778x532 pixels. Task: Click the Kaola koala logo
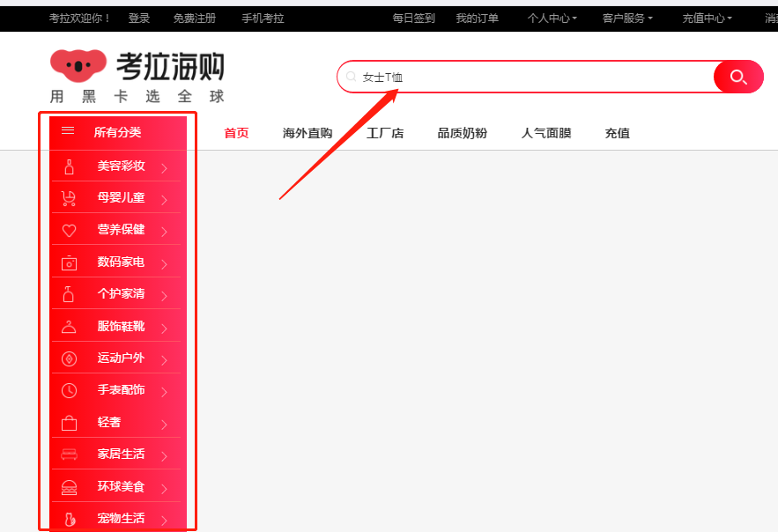tap(78, 65)
